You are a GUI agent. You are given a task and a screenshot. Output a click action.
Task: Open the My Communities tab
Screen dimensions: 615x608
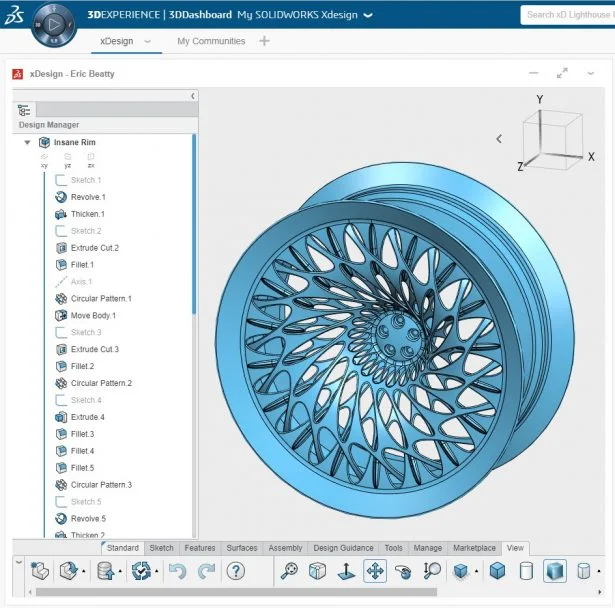click(211, 41)
